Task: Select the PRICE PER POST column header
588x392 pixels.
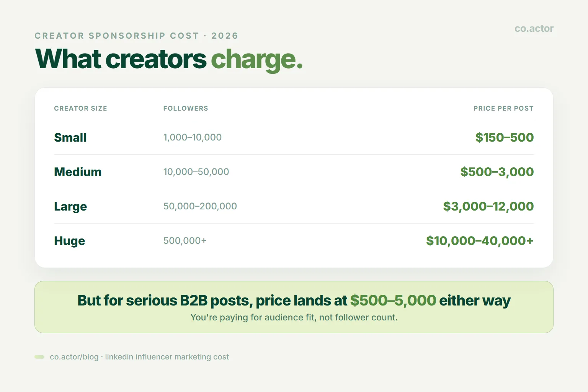Action: tap(503, 108)
